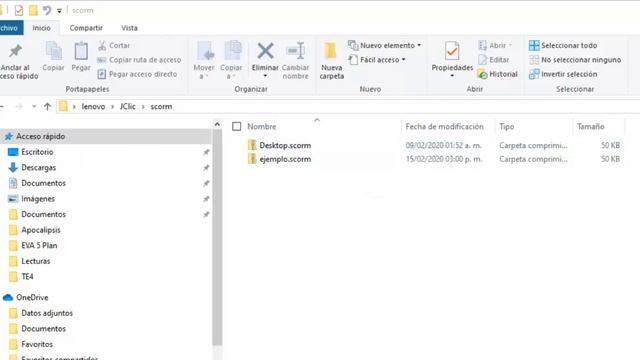Image resolution: width=640 pixels, height=360 pixels.
Task: Go up one folder level arrow
Action: pos(47,107)
